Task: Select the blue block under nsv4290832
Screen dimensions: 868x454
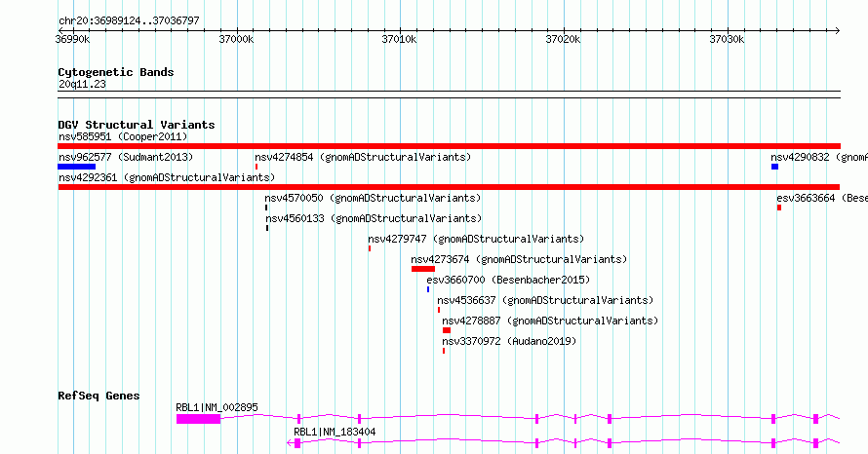Action: pos(775,167)
